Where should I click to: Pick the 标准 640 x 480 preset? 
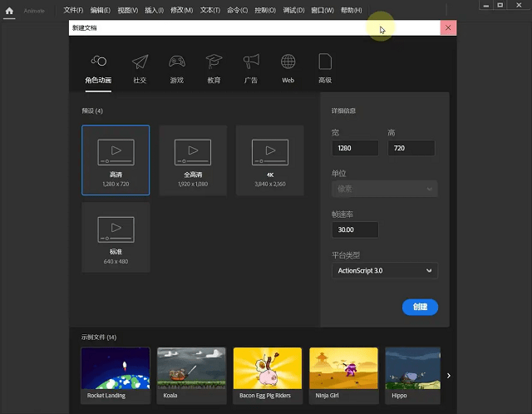[x=116, y=237]
